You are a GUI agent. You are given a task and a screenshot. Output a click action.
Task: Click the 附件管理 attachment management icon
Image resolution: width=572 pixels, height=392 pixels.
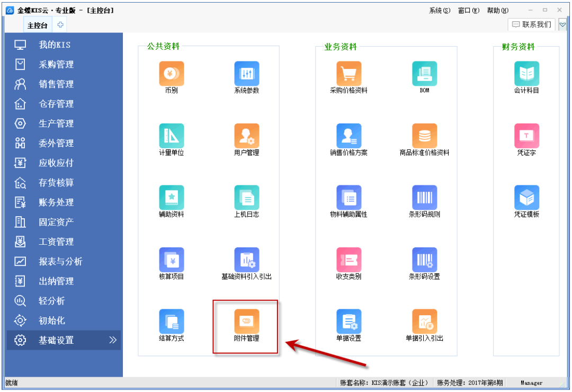pyautogui.click(x=247, y=322)
